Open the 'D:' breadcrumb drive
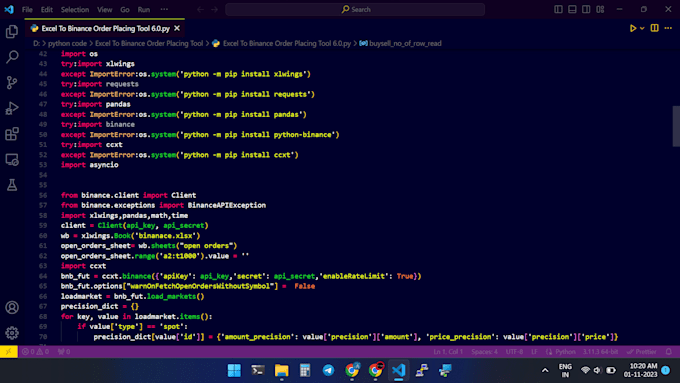This screenshot has width=680, height=383. [36, 43]
